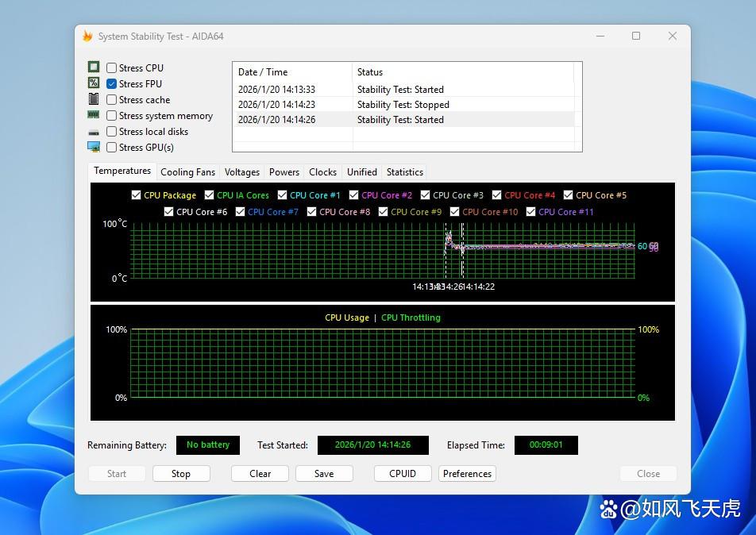Minimize the AIDA64 System Stability Test window
The width and height of the screenshot is (756, 535).
[600, 37]
